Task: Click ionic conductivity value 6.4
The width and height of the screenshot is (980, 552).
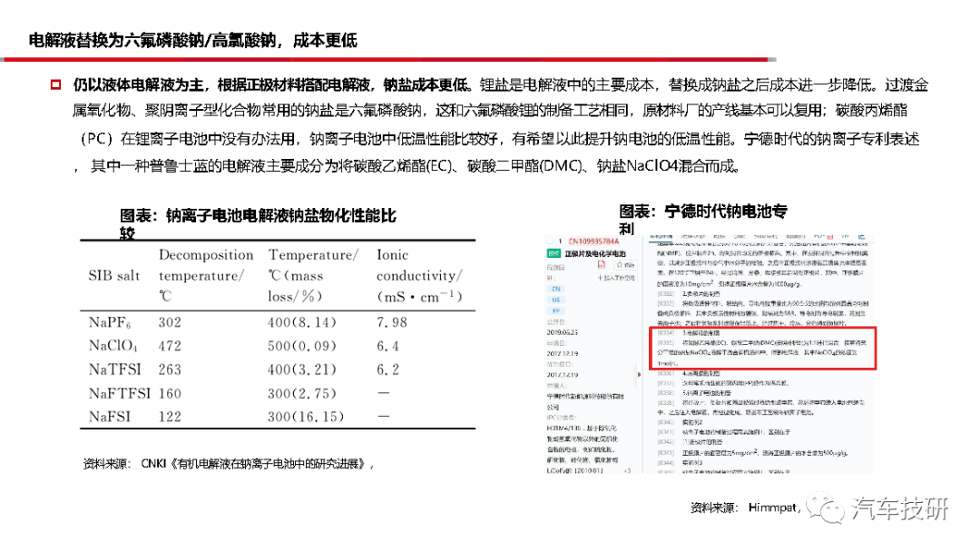Action: pyautogui.click(x=387, y=346)
